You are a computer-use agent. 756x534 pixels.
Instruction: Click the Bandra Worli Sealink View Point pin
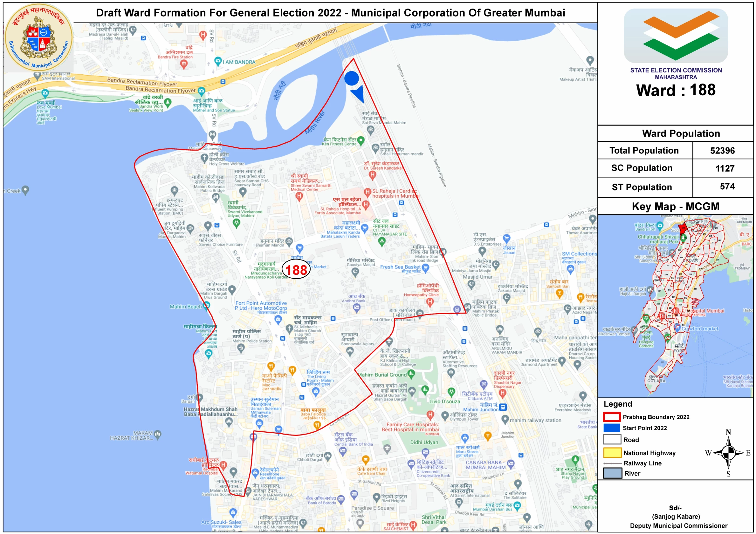(x=168, y=102)
